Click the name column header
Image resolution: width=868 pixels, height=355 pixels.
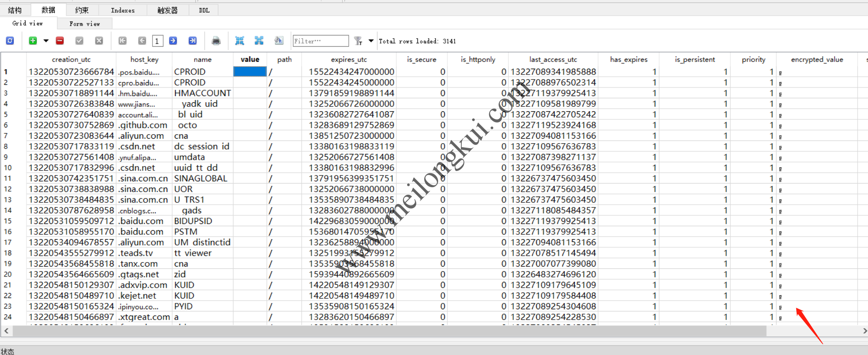pyautogui.click(x=203, y=59)
